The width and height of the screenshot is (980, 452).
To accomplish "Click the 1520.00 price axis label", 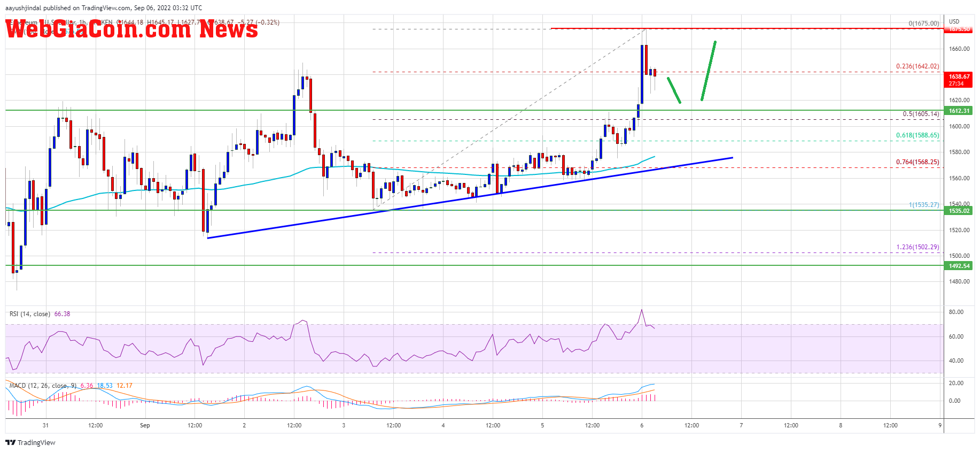I will (x=959, y=230).
